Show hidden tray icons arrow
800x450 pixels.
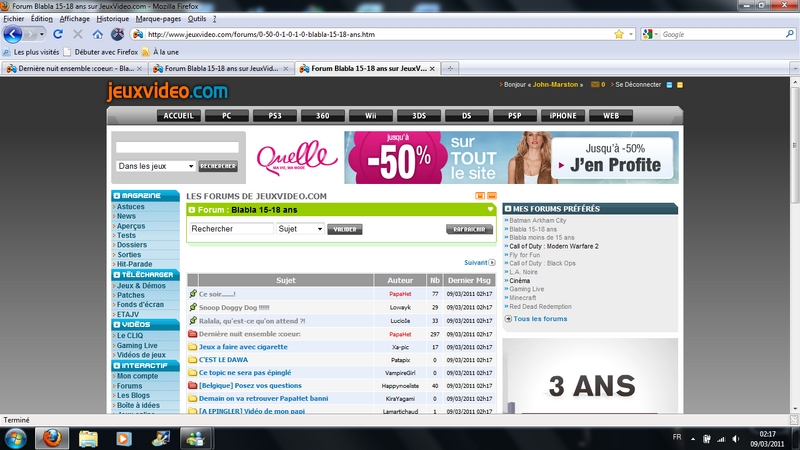693,439
